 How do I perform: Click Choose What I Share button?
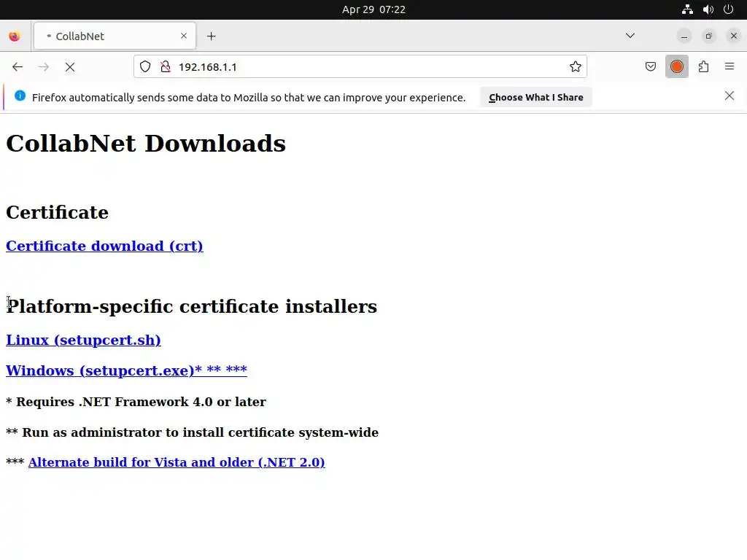(x=536, y=97)
